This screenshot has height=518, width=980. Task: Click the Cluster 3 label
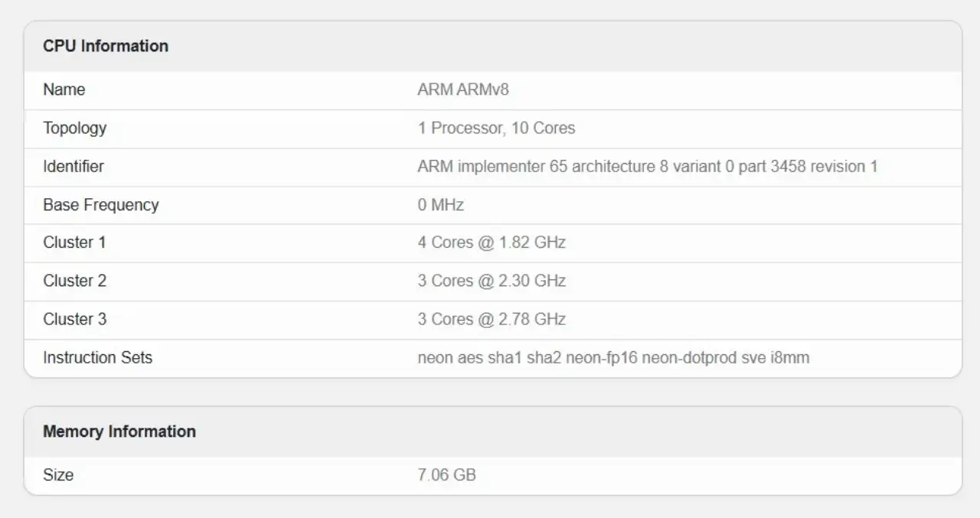tap(75, 319)
